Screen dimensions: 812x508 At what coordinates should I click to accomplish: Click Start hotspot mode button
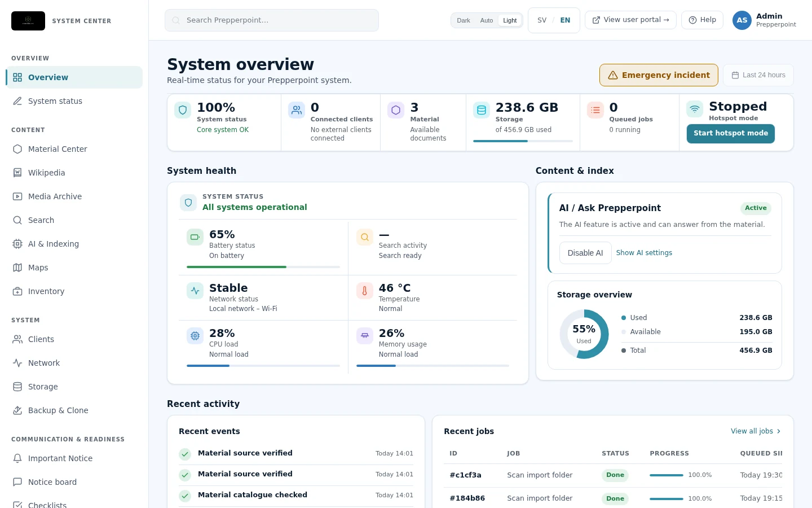(x=731, y=133)
